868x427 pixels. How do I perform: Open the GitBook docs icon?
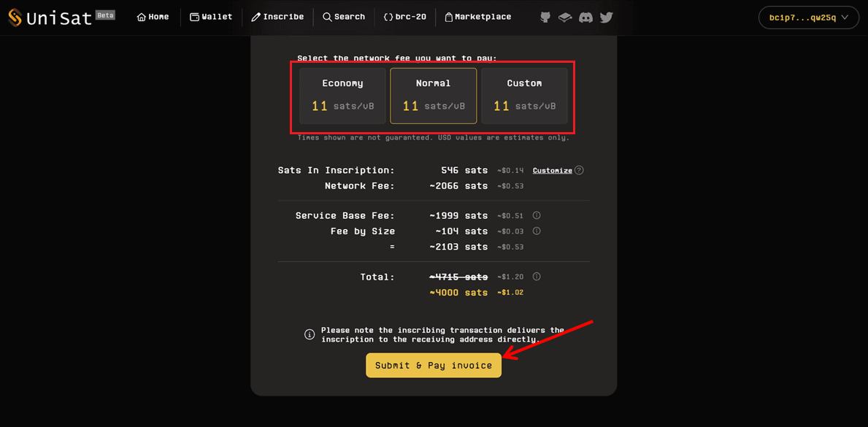tap(565, 17)
